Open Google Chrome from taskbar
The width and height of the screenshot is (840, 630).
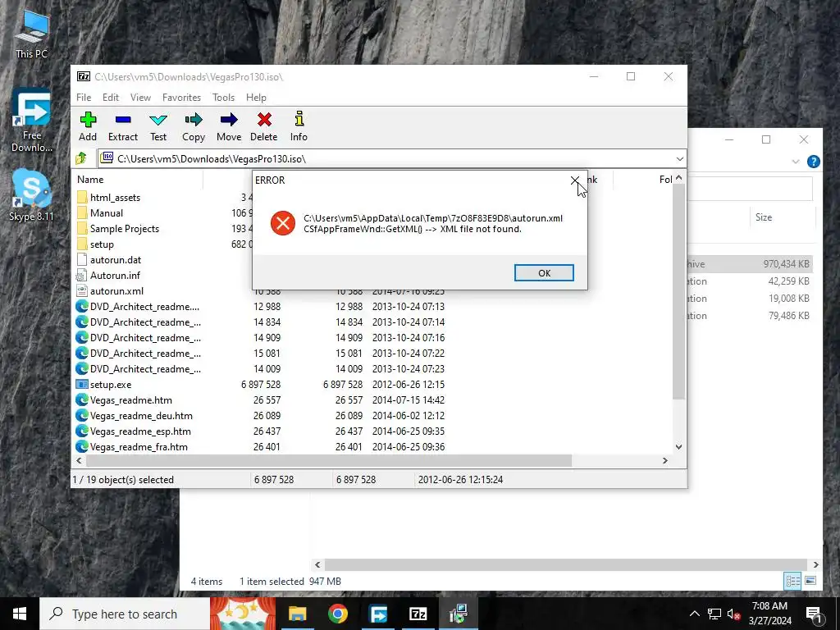click(337, 614)
